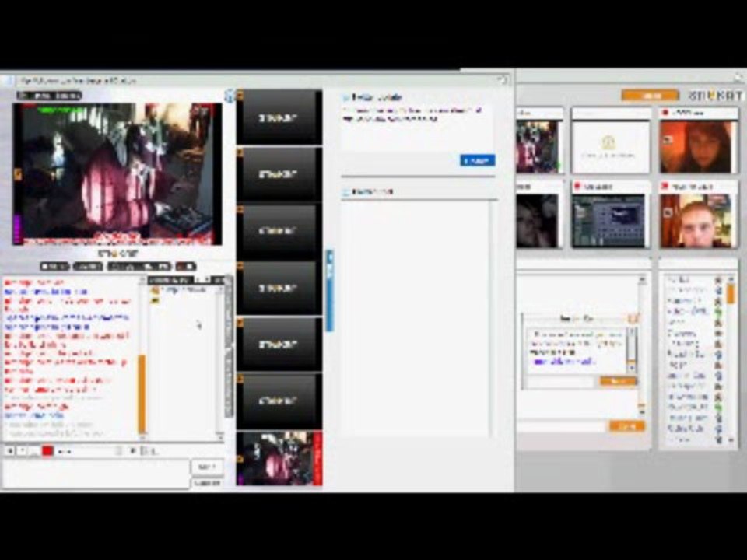The width and height of the screenshot is (747, 560).
Task: Open the red-haired person's webcam thumbnail
Action: click(x=698, y=147)
